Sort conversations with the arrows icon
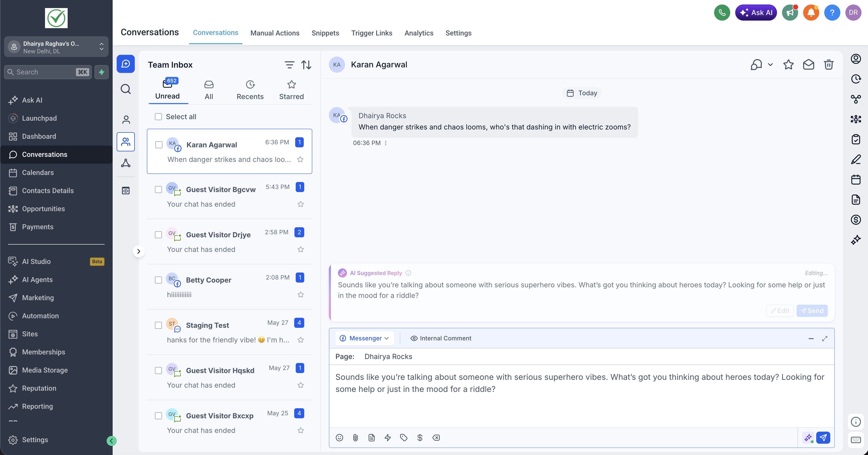 306,65
